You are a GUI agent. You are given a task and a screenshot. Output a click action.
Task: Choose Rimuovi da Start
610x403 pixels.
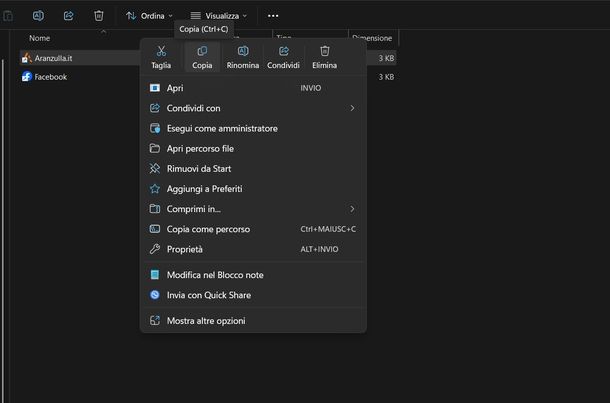click(253, 169)
